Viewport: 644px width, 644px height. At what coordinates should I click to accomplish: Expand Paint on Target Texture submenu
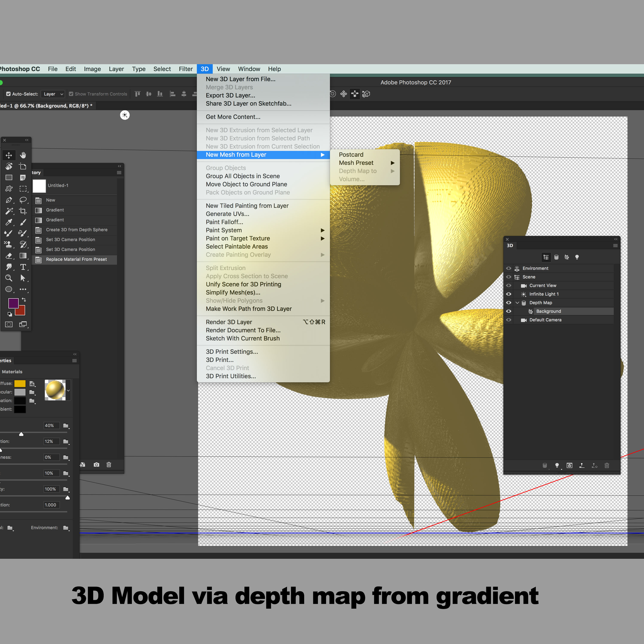(263, 238)
